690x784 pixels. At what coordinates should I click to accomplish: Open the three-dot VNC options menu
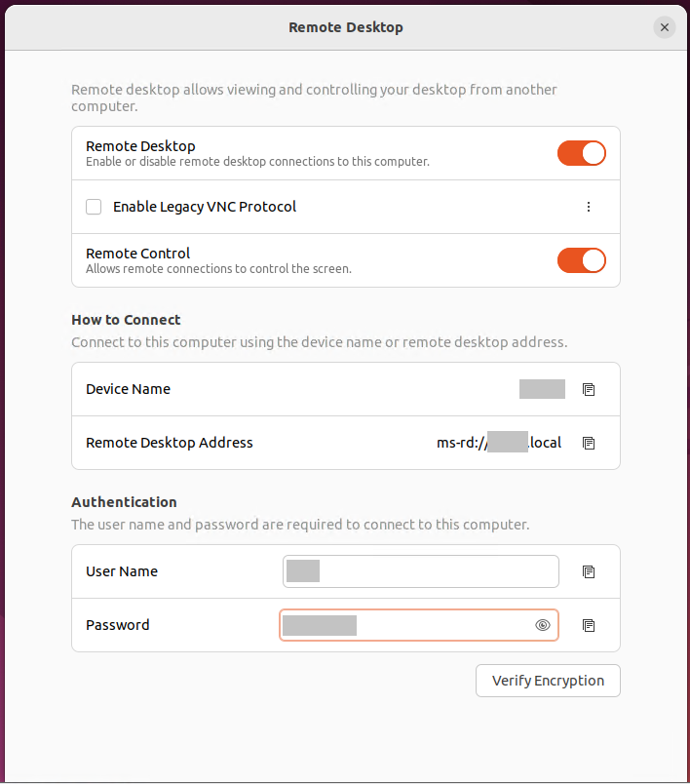(589, 207)
